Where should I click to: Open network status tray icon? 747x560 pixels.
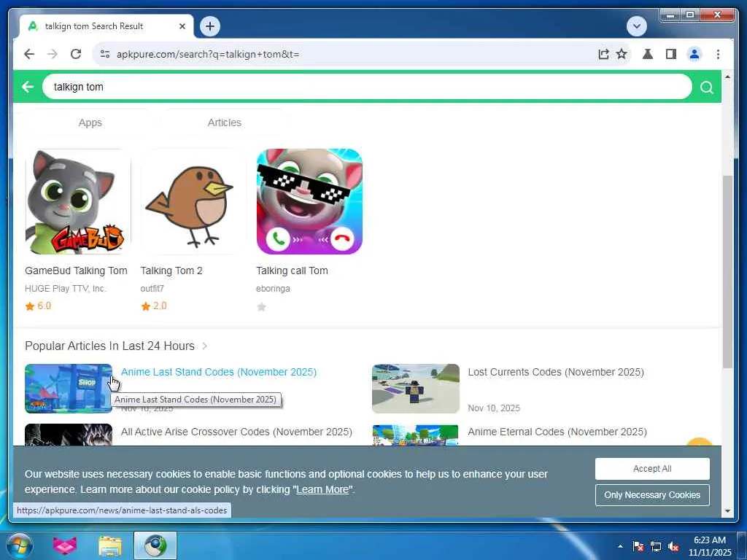[x=656, y=546]
